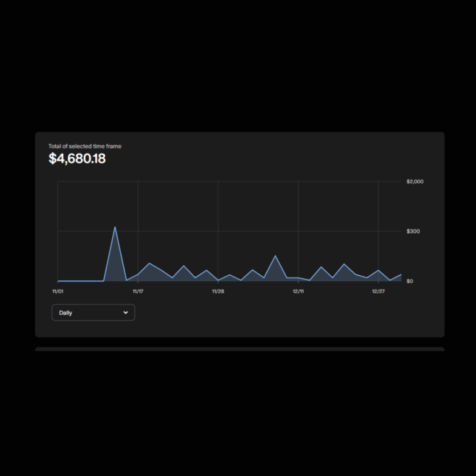Select the 11/28 date label on x-axis
The height and width of the screenshot is (476, 476).
218,291
